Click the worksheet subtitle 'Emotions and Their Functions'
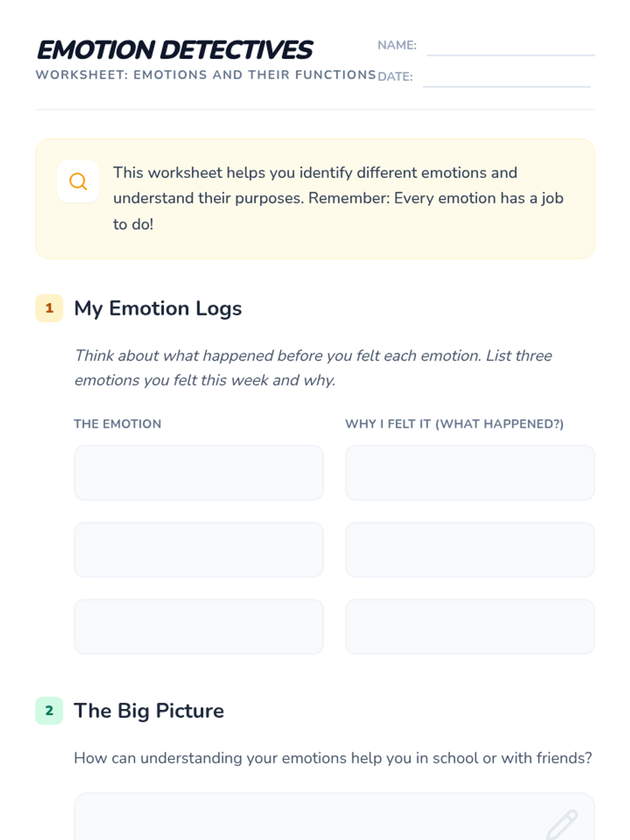Image resolution: width=630 pixels, height=840 pixels. [206, 75]
